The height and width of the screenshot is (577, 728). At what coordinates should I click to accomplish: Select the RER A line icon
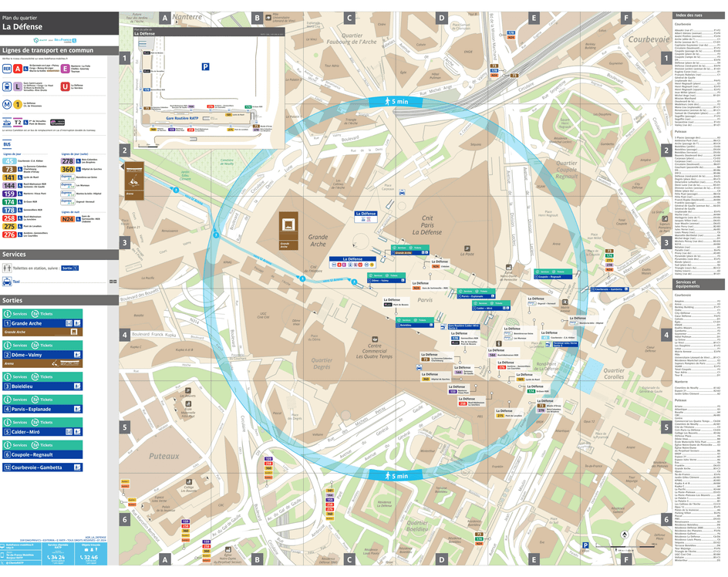[18, 68]
